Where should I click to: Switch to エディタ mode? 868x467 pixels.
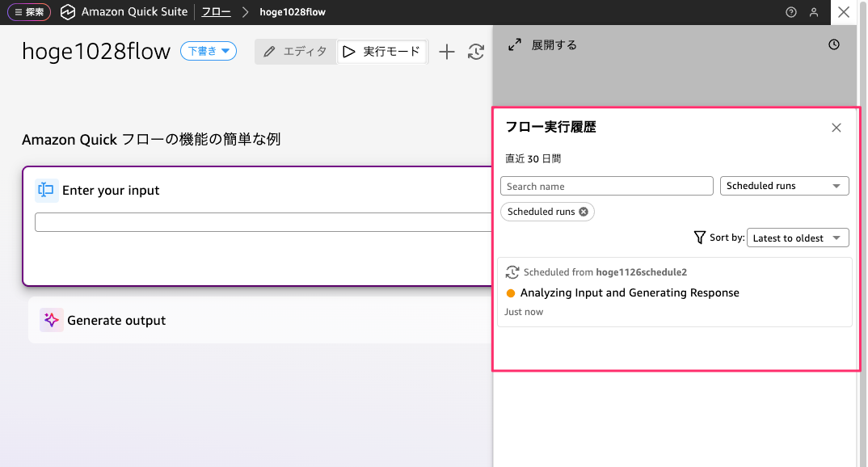pyautogui.click(x=295, y=51)
